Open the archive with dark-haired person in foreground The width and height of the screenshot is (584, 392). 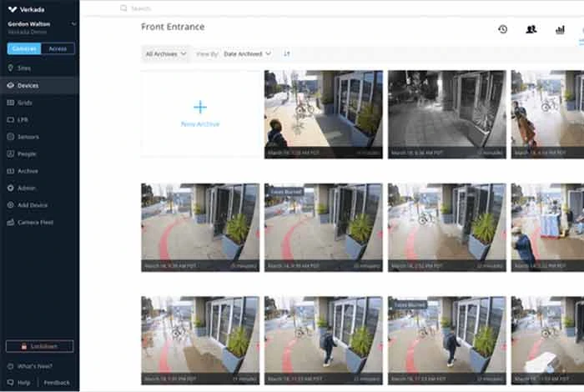pos(324,114)
